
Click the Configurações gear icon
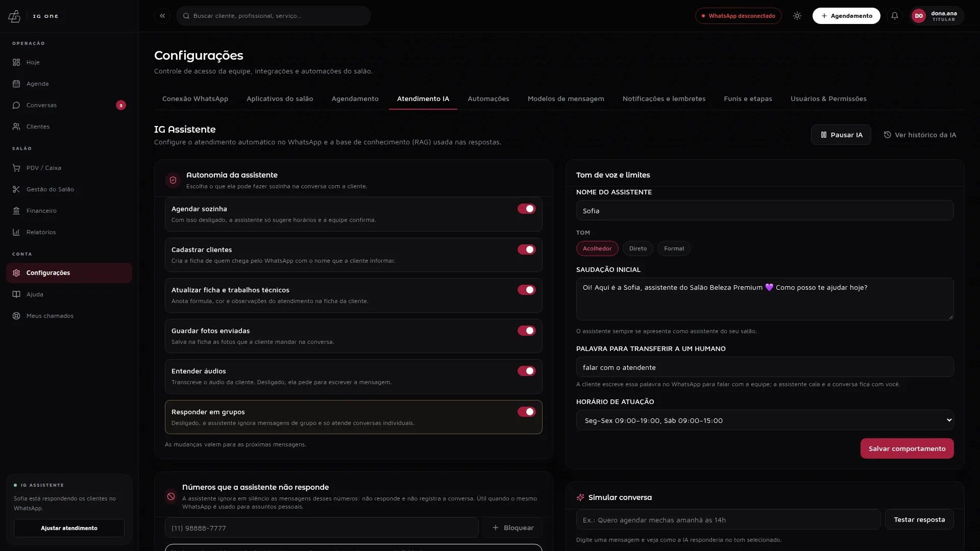coord(16,273)
